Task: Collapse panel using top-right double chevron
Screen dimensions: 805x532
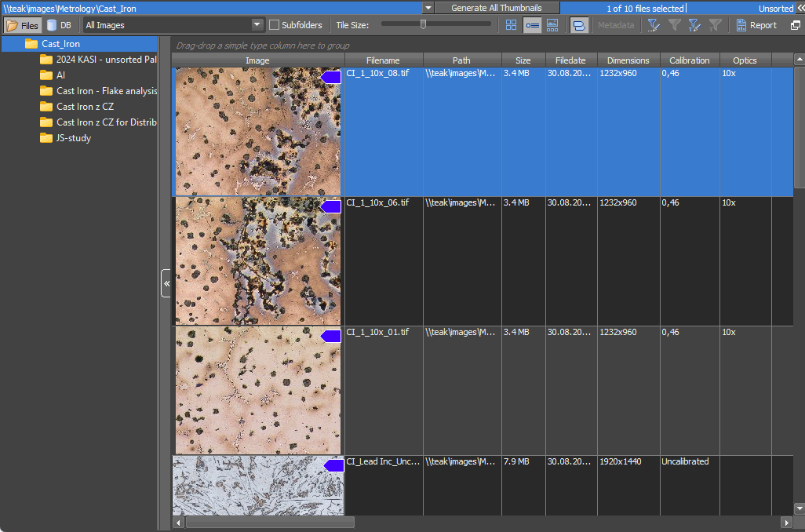Action: pos(801,8)
